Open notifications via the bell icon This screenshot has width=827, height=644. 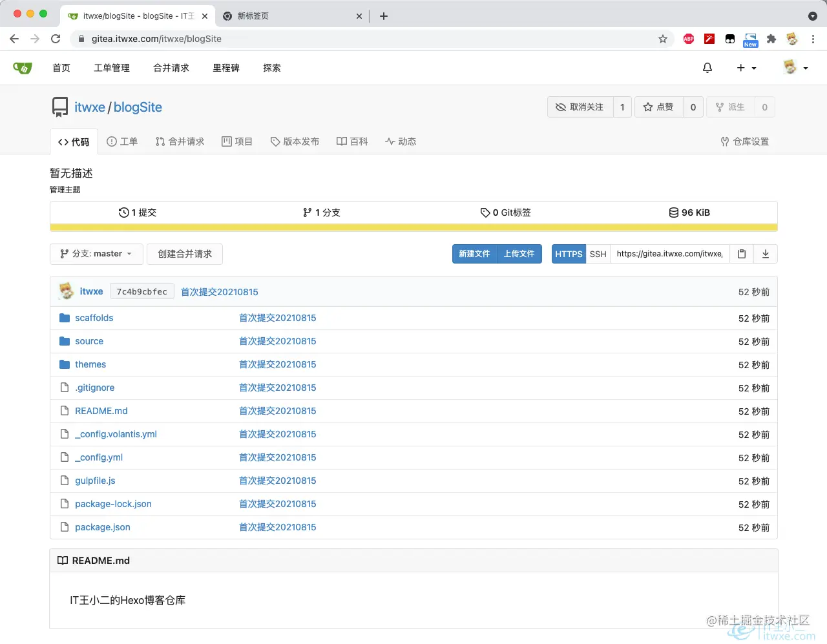tap(707, 67)
